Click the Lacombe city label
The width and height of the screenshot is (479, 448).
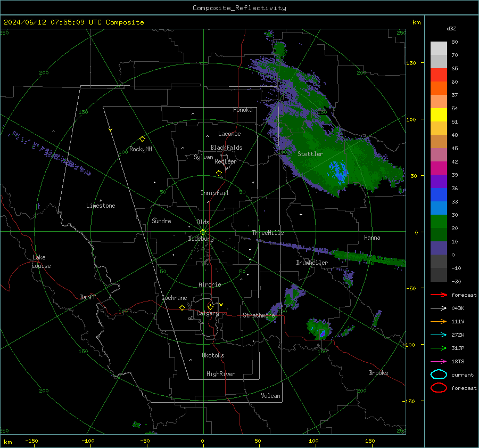tap(229, 134)
